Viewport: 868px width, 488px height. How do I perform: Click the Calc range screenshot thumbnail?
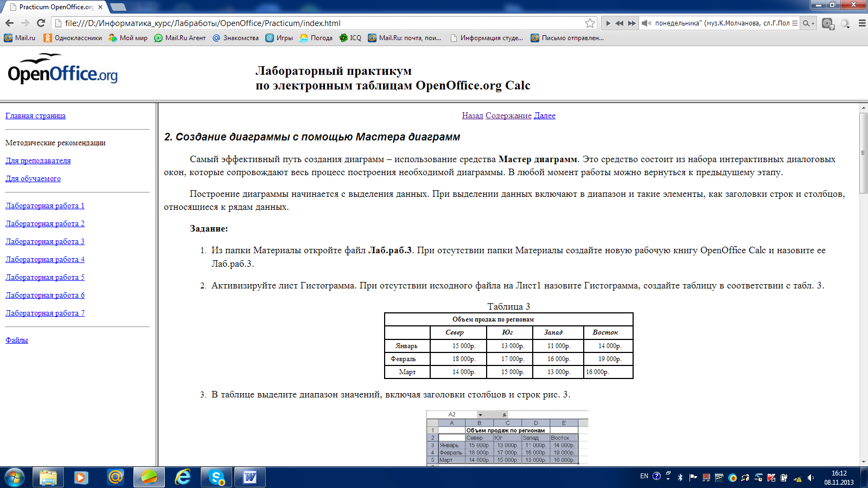[x=507, y=438]
